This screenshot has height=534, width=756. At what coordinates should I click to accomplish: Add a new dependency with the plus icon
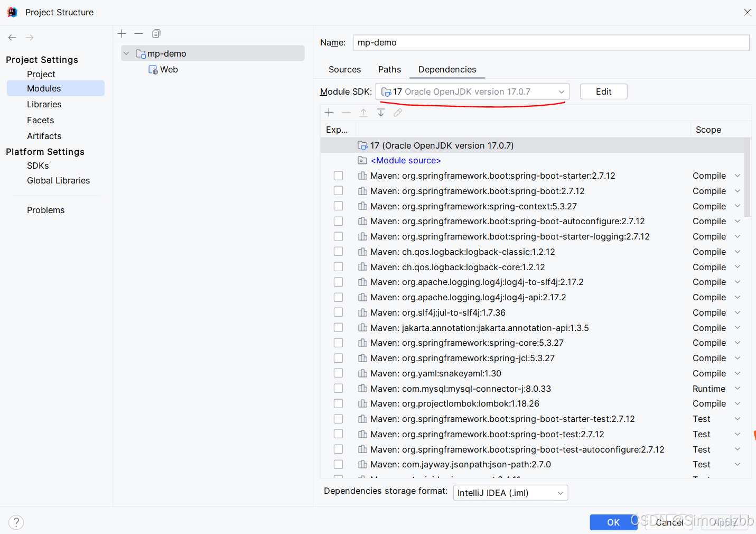[x=329, y=112]
